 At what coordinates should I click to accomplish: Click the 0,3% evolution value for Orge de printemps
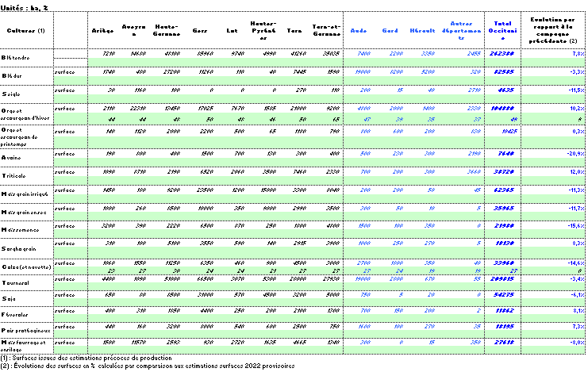pyautogui.click(x=578, y=132)
